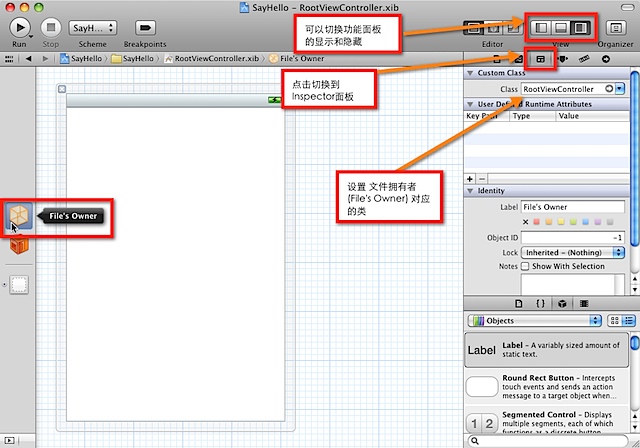Toggle the bottom debug area
Screen dimensions: 640x448
tap(560, 28)
